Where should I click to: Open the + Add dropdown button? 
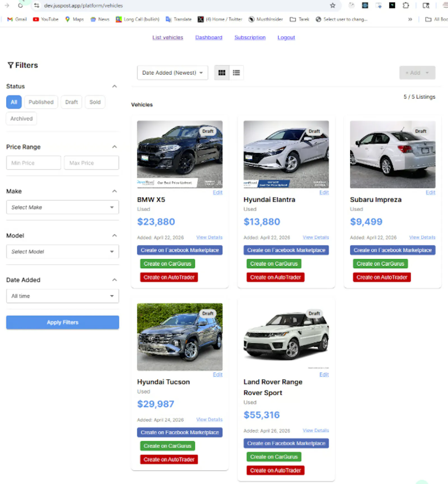tap(417, 73)
